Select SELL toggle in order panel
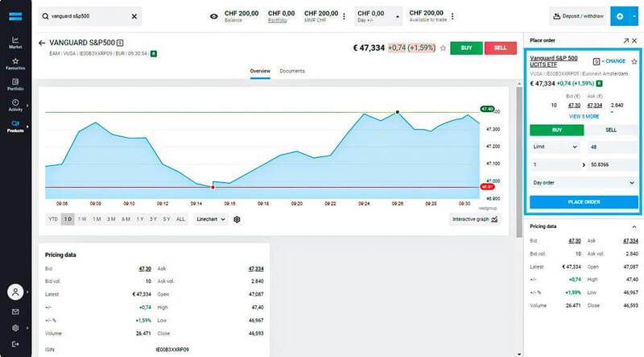 click(x=611, y=130)
